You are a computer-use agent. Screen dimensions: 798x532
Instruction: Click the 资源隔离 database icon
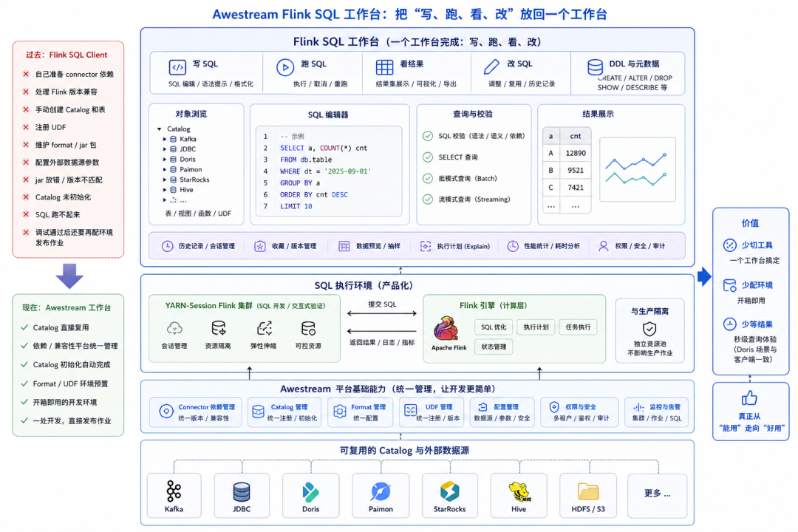pyautogui.click(x=218, y=328)
